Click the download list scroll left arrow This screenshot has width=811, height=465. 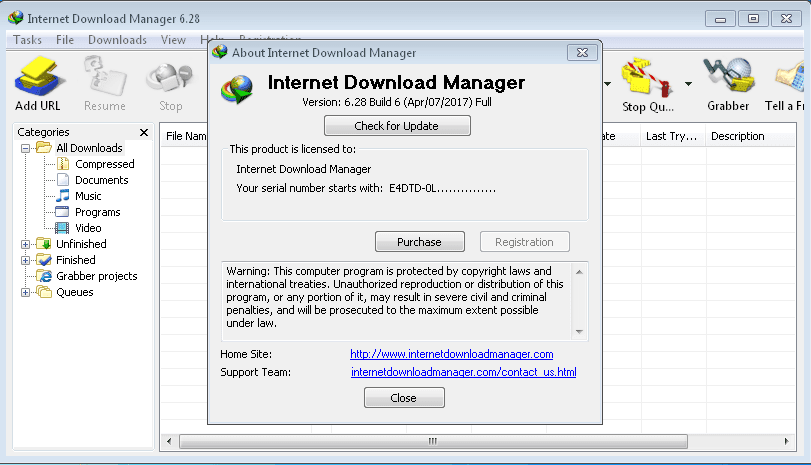click(169, 441)
